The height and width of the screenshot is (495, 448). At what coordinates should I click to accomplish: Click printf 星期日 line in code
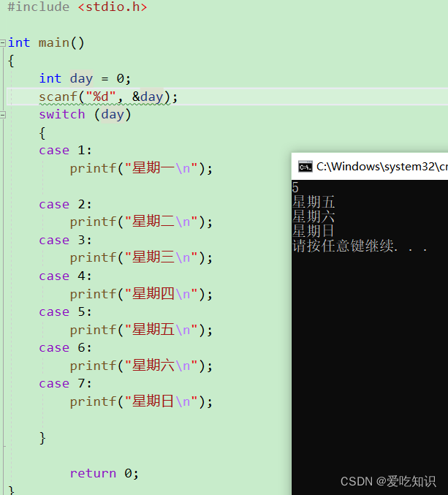click(x=141, y=401)
